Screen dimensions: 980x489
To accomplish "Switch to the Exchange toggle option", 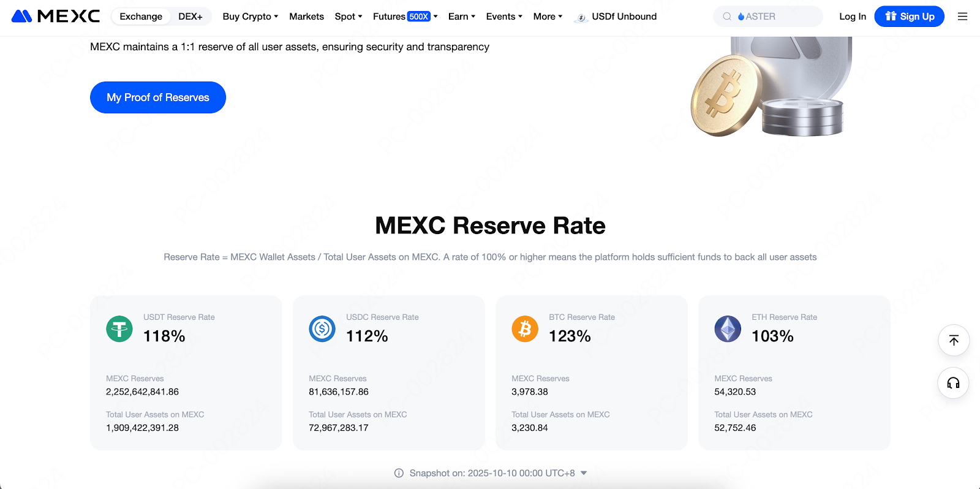I will 141,17.
